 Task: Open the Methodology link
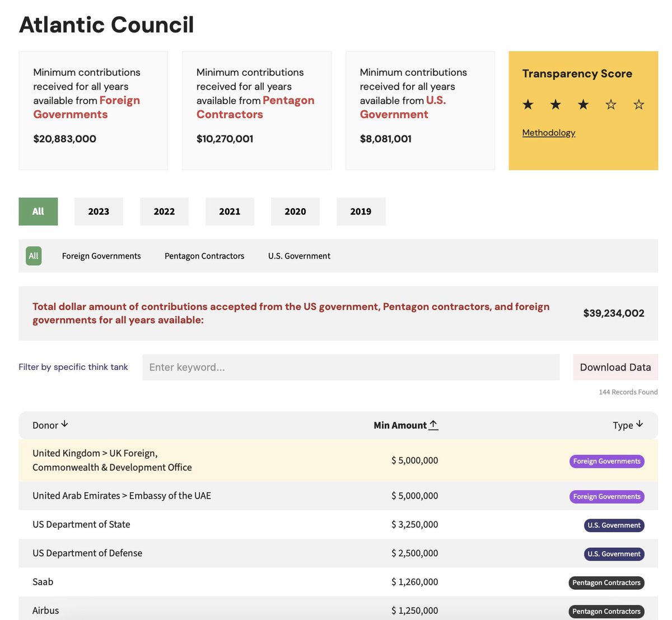pos(549,133)
